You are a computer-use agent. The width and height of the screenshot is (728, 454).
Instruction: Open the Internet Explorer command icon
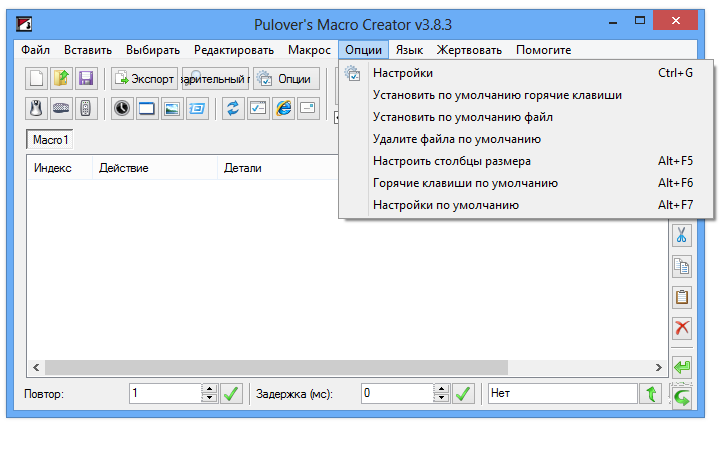pyautogui.click(x=283, y=109)
